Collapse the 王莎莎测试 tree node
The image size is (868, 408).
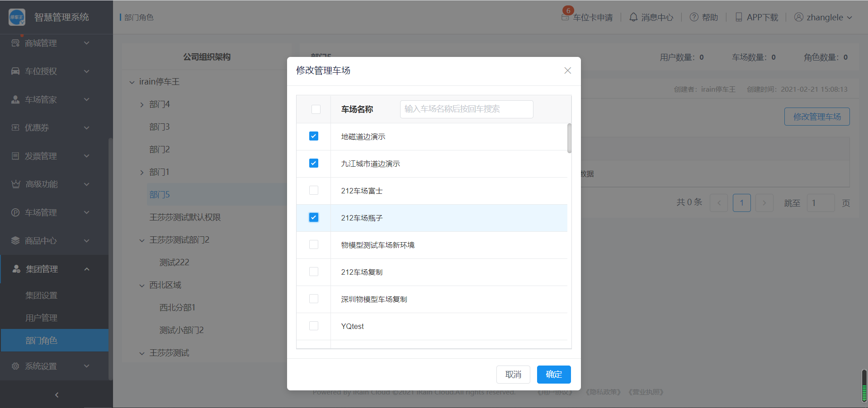(x=142, y=353)
